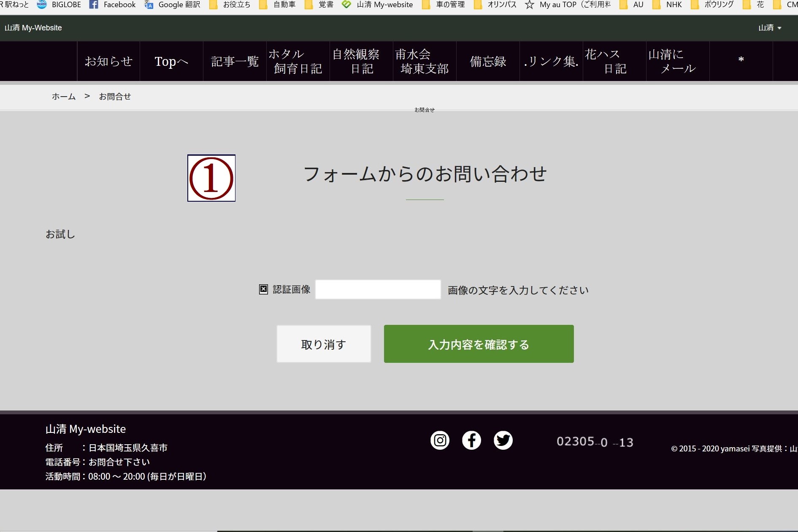The width and height of the screenshot is (798, 532).
Task: Open the リンク集 menu item
Action: [551, 61]
